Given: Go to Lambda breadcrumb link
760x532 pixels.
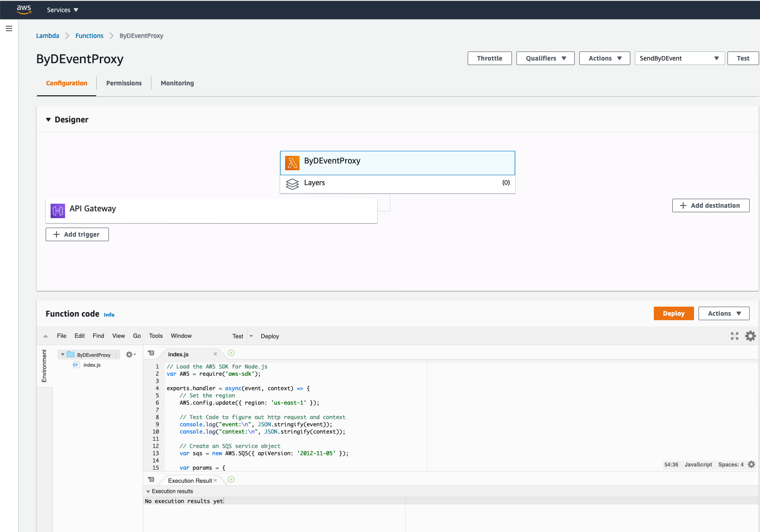Looking at the screenshot, I should coord(47,36).
